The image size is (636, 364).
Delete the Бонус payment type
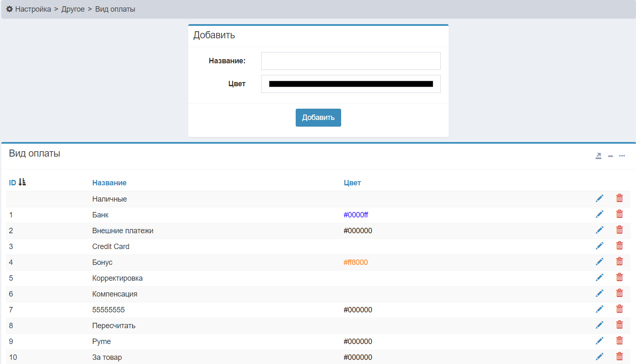(619, 262)
